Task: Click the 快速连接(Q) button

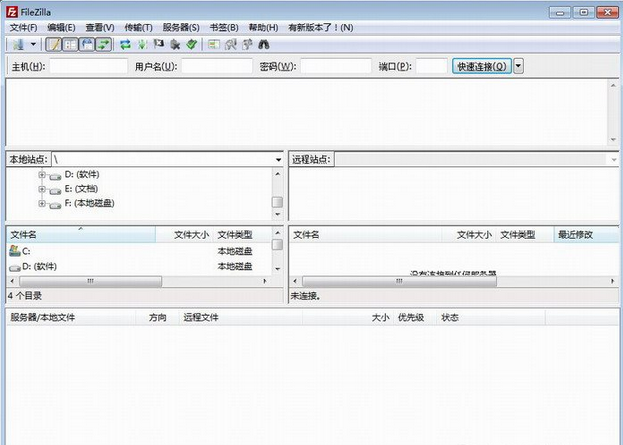Action: (482, 66)
